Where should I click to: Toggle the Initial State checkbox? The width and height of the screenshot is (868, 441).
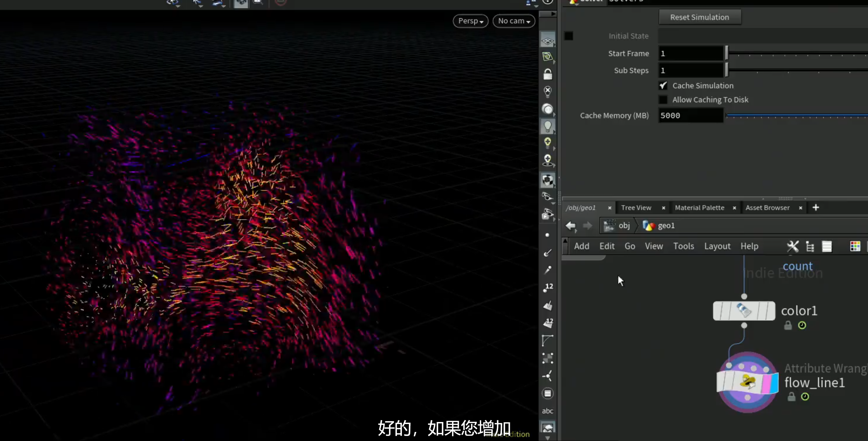click(569, 36)
